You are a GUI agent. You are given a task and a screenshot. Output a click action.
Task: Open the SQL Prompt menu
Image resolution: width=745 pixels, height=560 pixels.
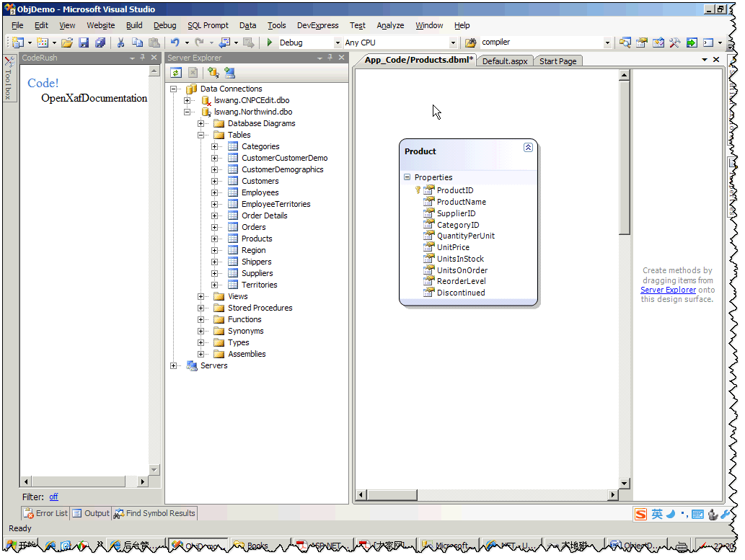[208, 26]
